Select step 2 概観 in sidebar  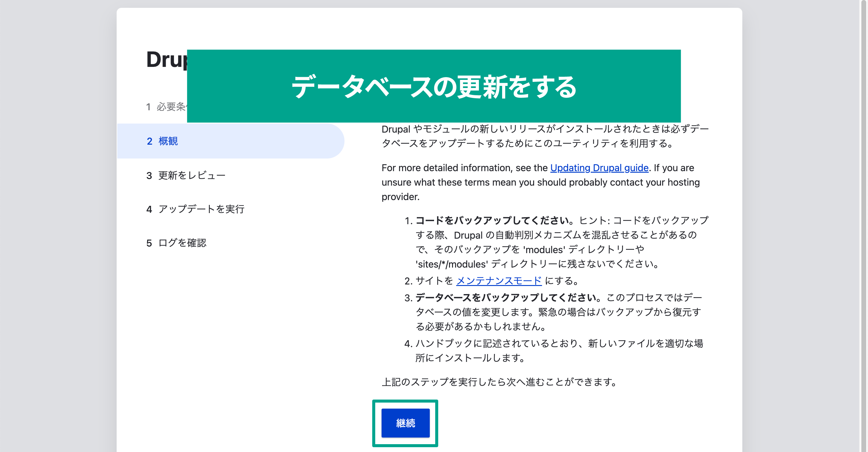[x=231, y=141]
